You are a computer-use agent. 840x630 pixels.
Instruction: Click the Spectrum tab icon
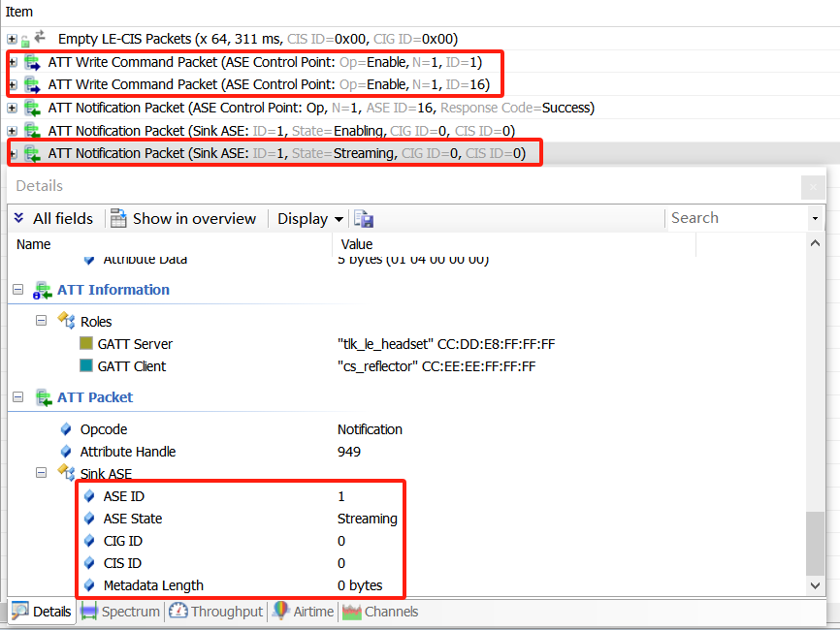click(89, 612)
